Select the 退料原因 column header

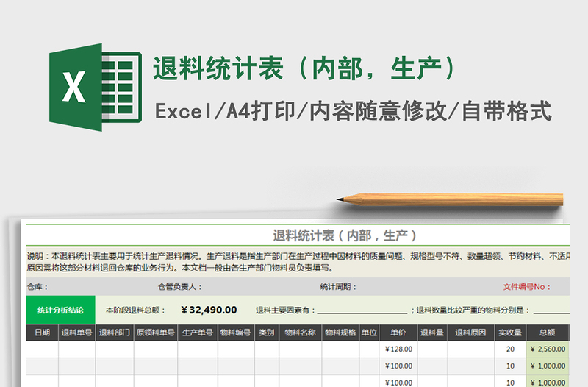click(x=470, y=333)
